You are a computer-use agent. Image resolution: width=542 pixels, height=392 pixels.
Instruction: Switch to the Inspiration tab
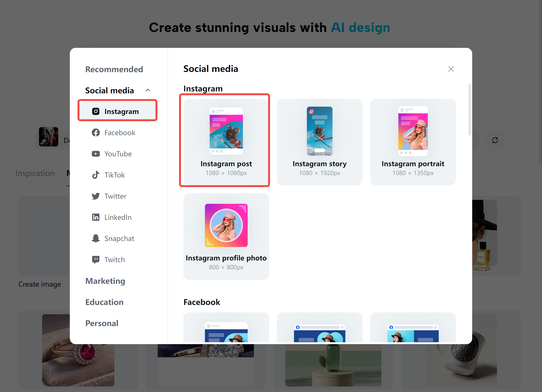pos(35,173)
